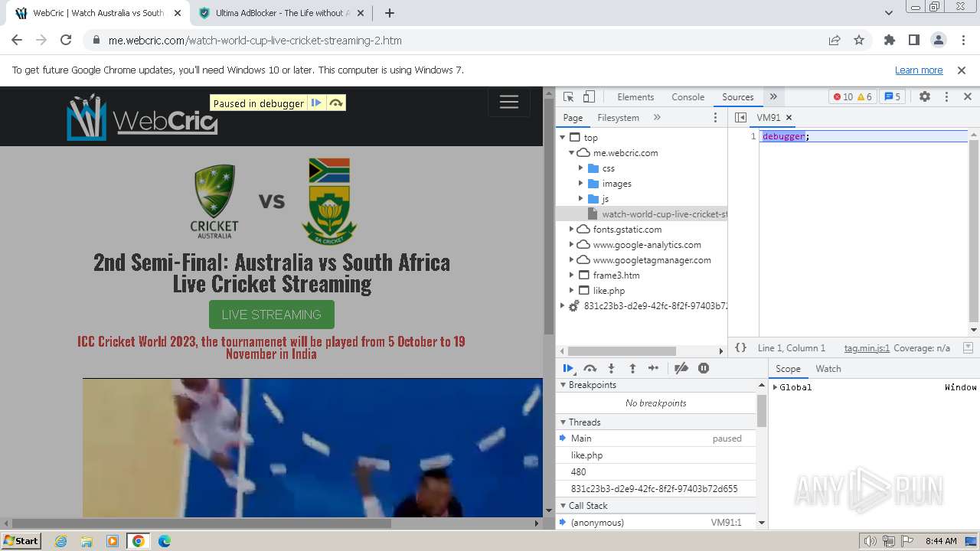Open the Windows Start menu
The image size is (980, 551).
point(21,541)
